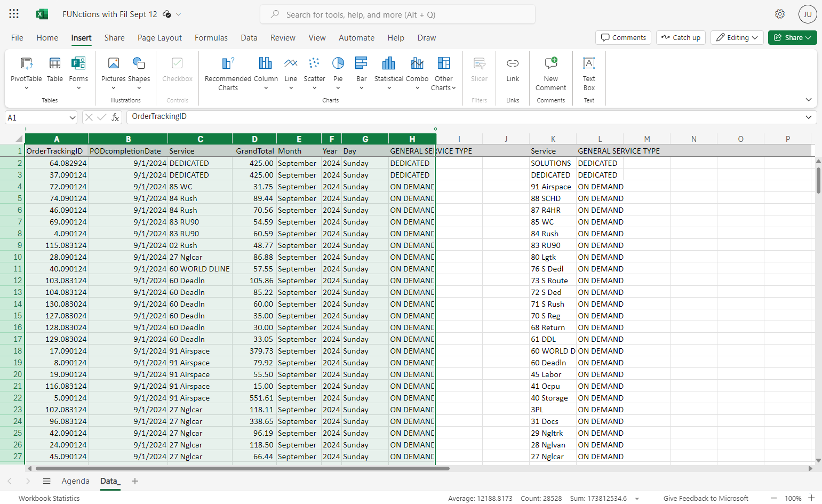Image resolution: width=822 pixels, height=504 pixels.
Task: Add a New Comment
Action: pos(551,74)
